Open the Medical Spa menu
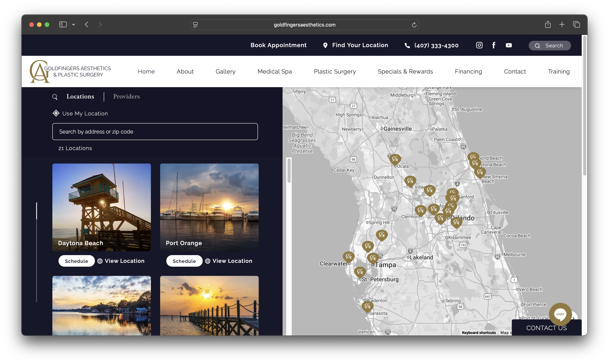Screen dimensions: 609x364 pos(274,71)
